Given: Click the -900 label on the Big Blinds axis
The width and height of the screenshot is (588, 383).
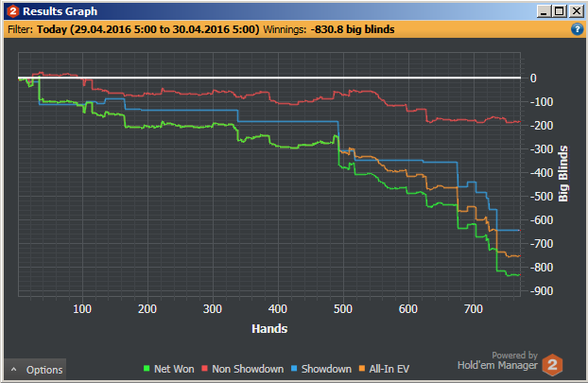Looking at the screenshot, I should [x=542, y=291].
